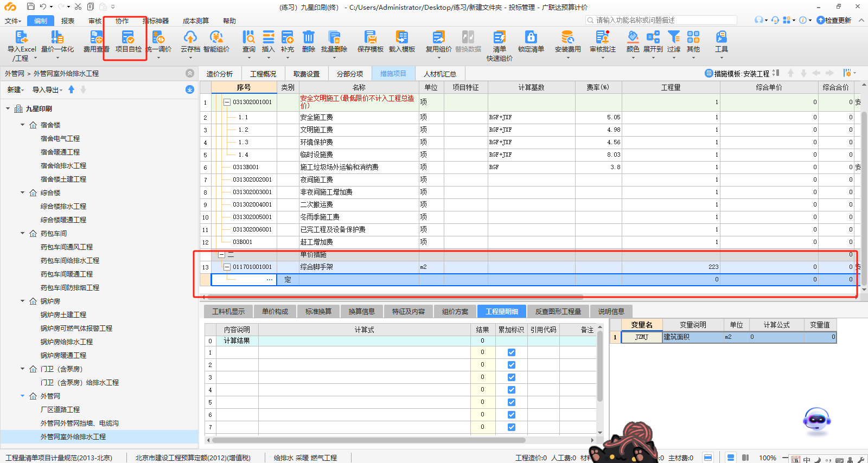868x463 pixels.
Task: Open the 帮助 menu
Action: coord(229,21)
